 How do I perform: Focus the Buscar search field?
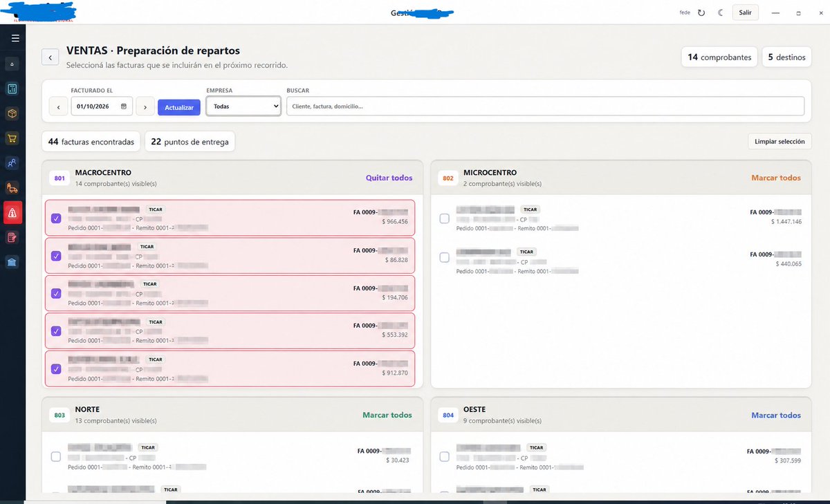(x=545, y=106)
